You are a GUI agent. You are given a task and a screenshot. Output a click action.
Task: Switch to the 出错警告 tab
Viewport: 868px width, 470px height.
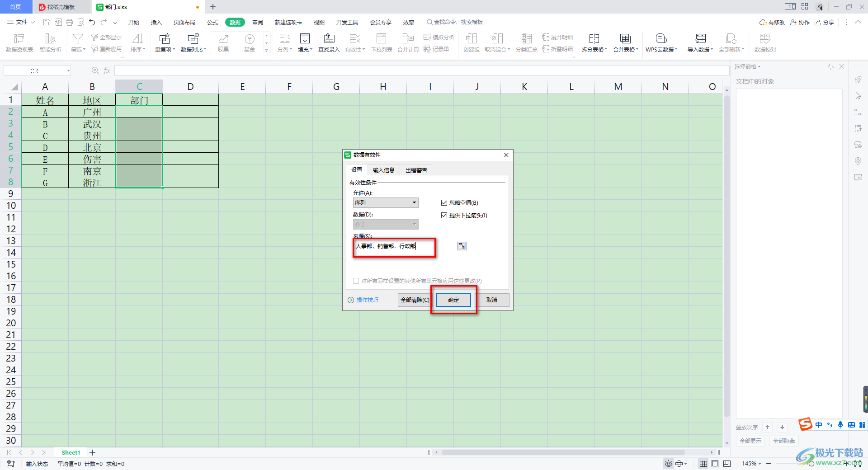pos(416,170)
